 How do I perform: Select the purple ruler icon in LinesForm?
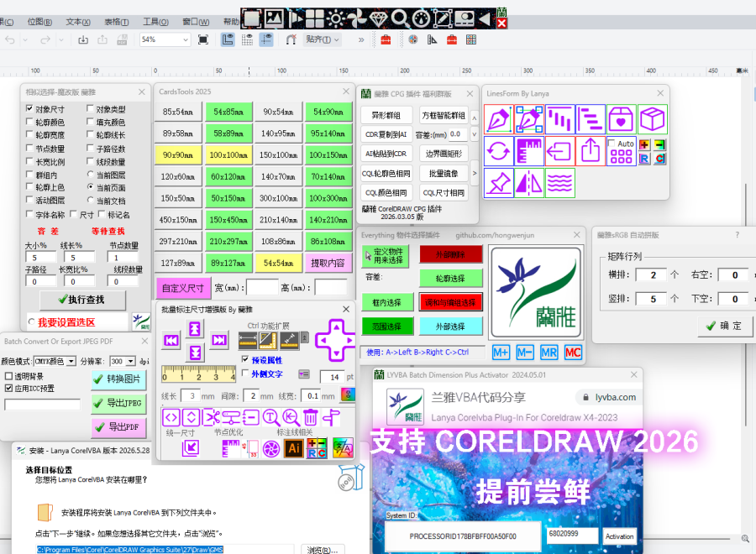(x=529, y=151)
